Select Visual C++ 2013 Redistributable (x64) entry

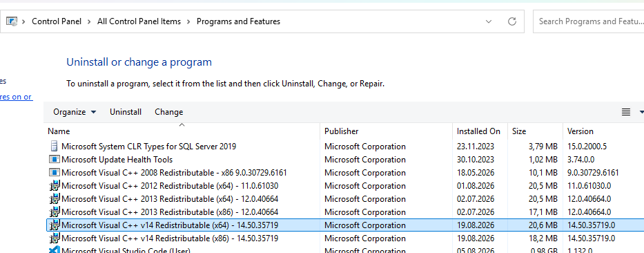pos(170,198)
